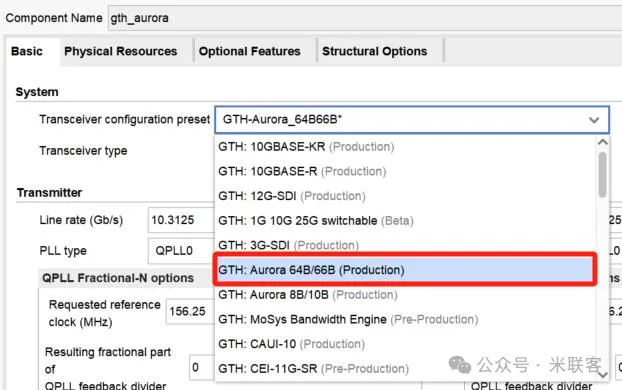
Task: Click the resulting fractional part field 0
Action: click(x=202, y=367)
